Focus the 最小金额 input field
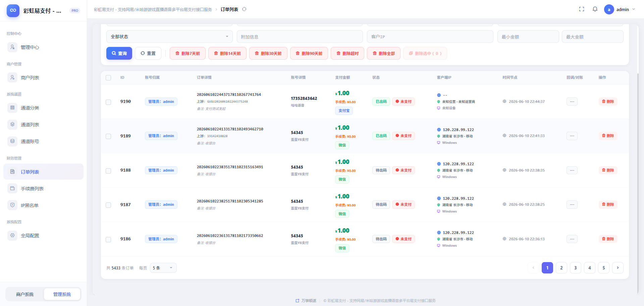The height and width of the screenshot is (306, 644). point(528,37)
